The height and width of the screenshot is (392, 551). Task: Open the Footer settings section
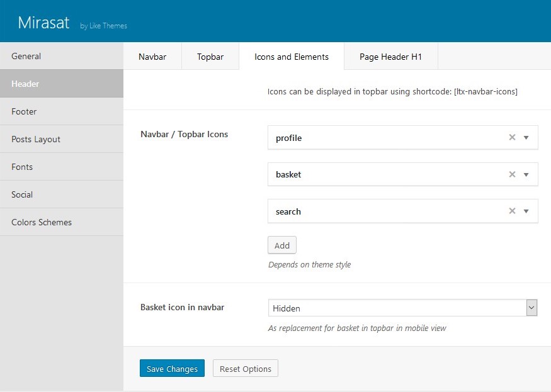[62, 111]
